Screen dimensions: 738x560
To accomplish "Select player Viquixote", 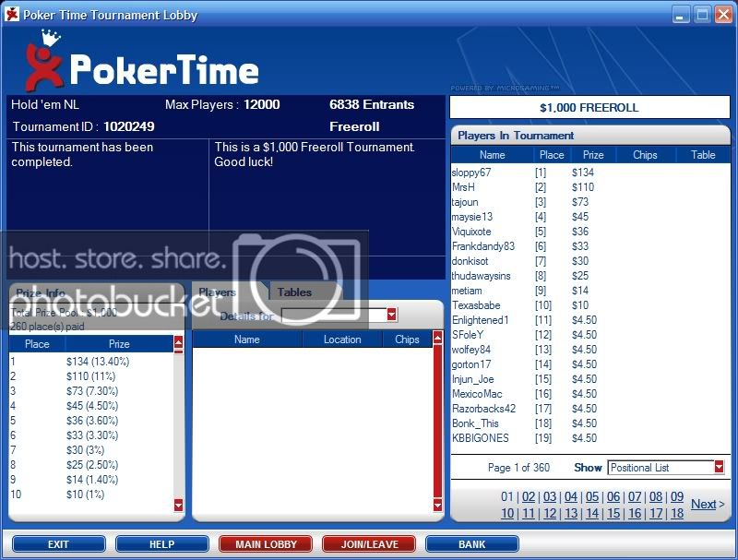I will coord(471,231).
